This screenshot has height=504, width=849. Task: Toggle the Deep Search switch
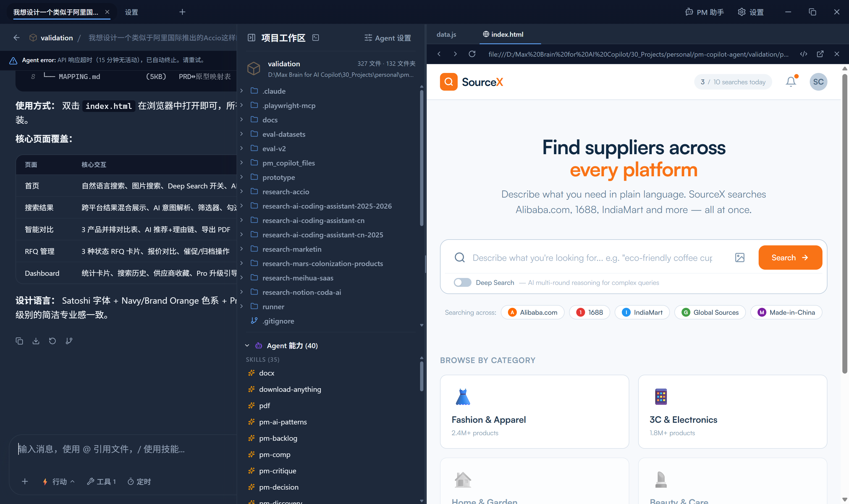coord(463,283)
